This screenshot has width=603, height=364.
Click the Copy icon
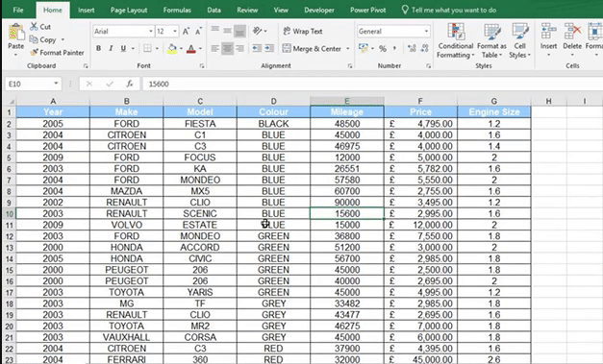(x=34, y=39)
